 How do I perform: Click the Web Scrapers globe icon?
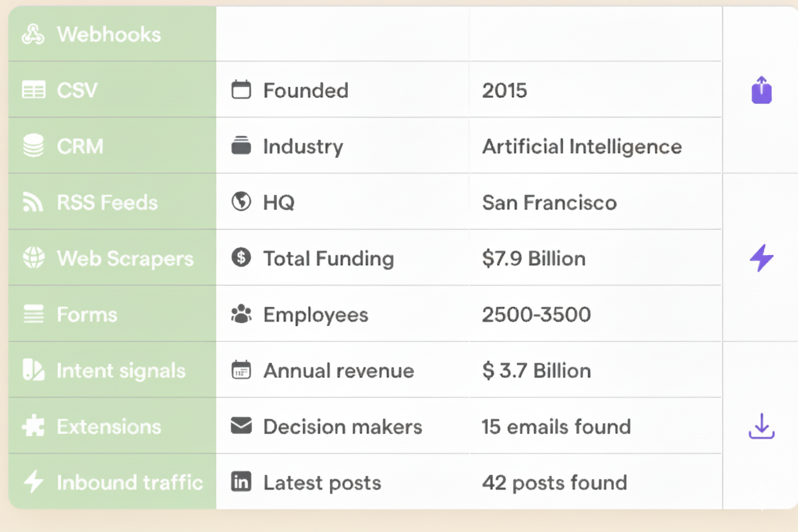coord(33,258)
